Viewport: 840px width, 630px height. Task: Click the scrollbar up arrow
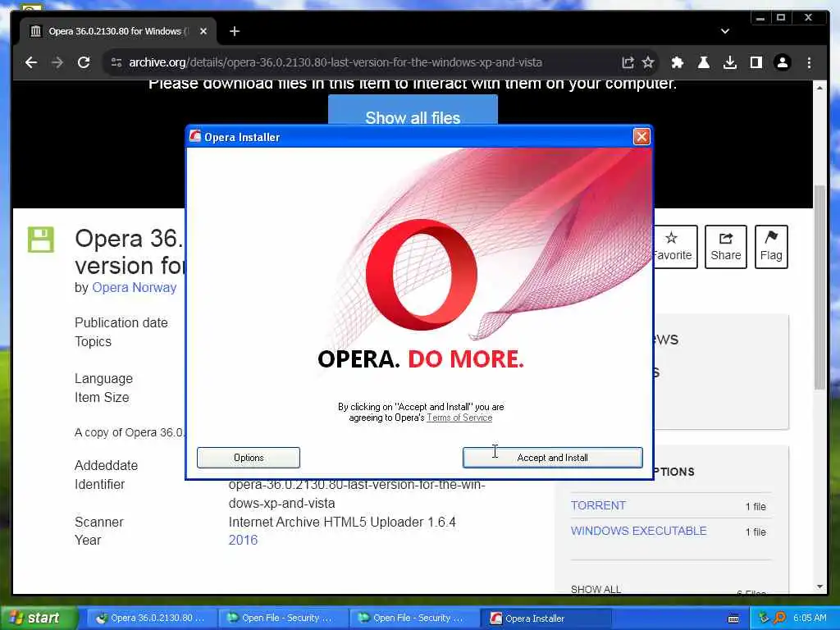click(819, 87)
